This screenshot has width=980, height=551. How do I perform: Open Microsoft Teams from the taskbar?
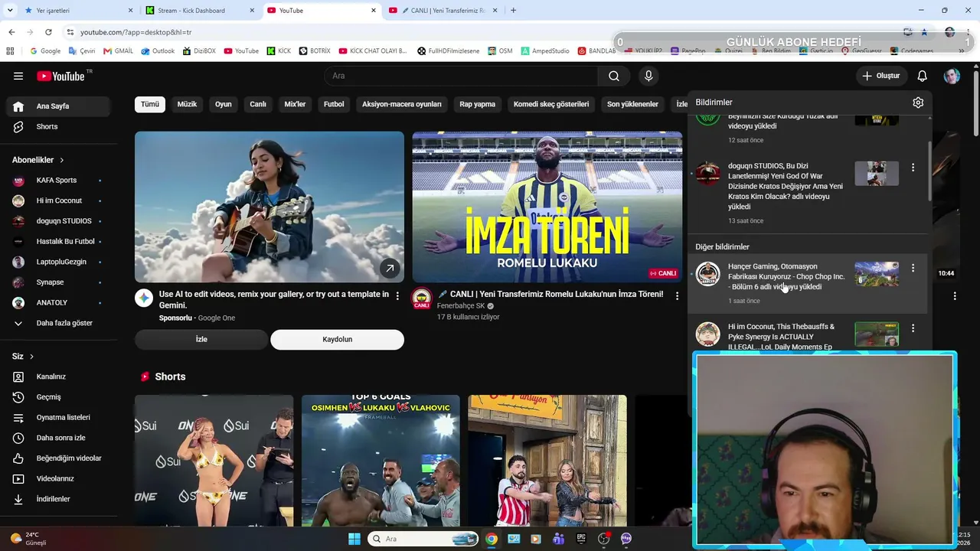[x=559, y=539]
